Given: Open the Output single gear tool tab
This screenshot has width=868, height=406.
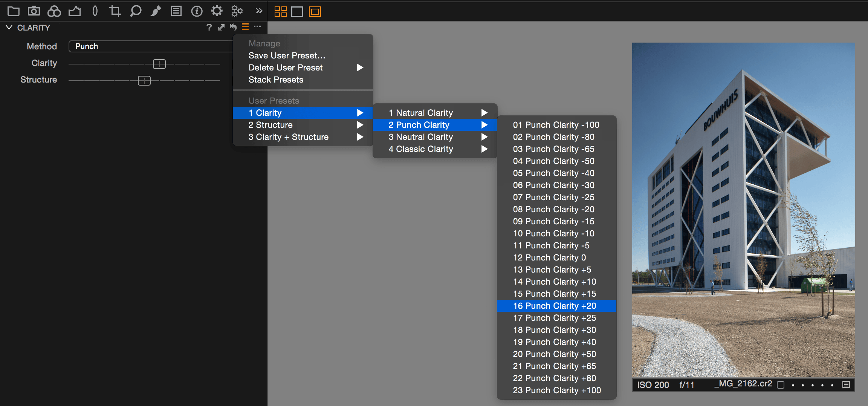Looking at the screenshot, I should coord(217,11).
